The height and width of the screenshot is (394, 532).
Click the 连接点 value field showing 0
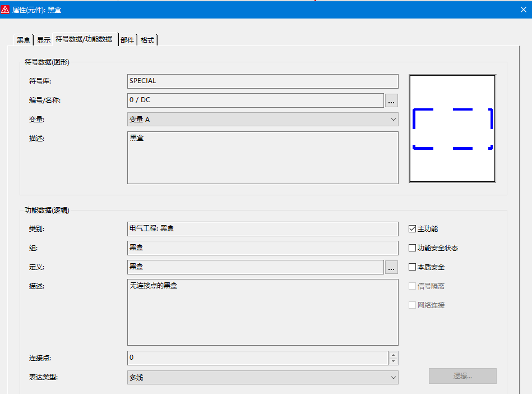tap(258, 358)
